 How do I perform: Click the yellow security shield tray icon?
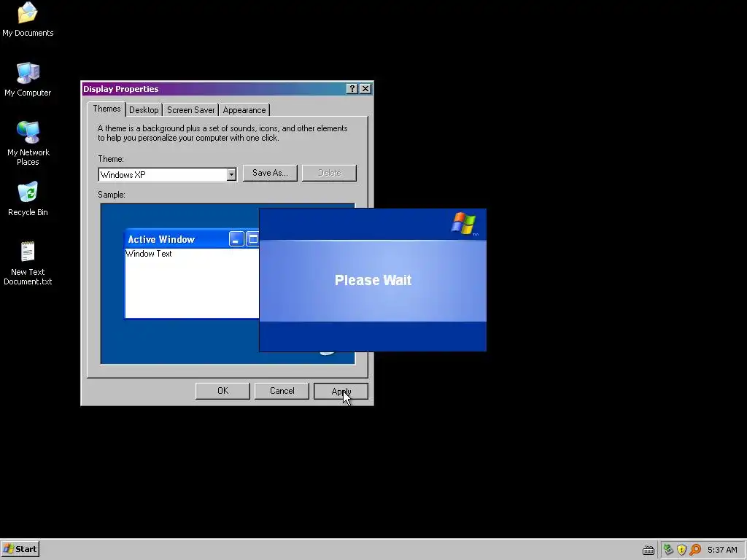[681, 550]
